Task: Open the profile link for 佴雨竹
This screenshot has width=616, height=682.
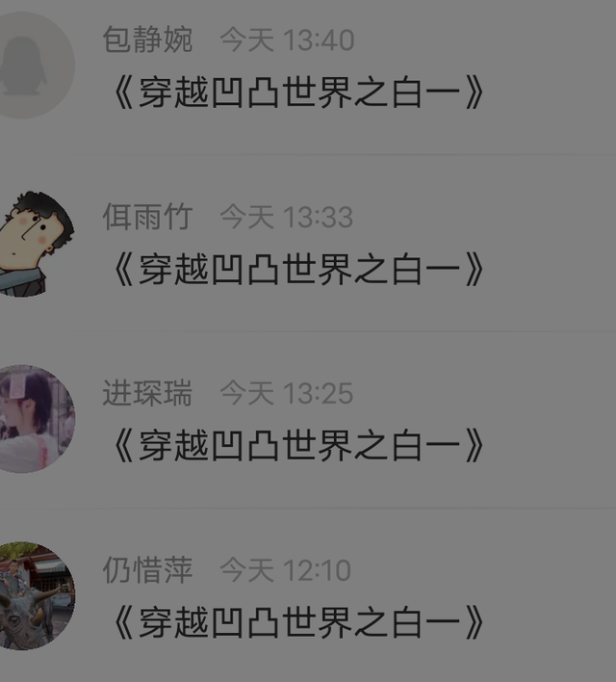Action: coord(147,217)
